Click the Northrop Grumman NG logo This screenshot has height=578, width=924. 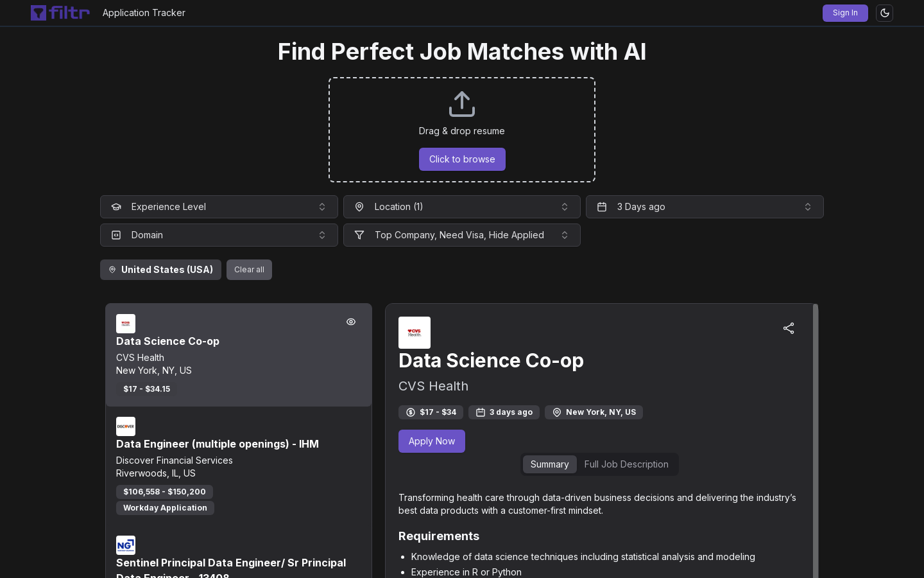(126, 545)
